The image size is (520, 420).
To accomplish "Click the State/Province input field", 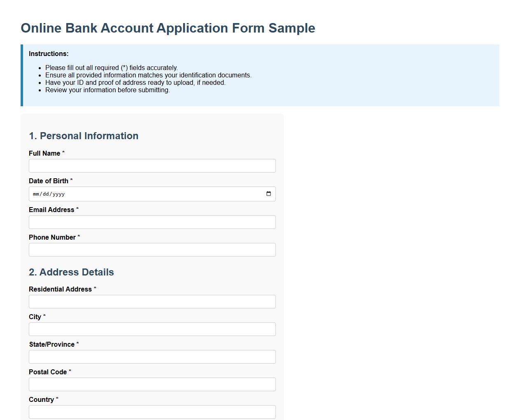I will click(152, 357).
